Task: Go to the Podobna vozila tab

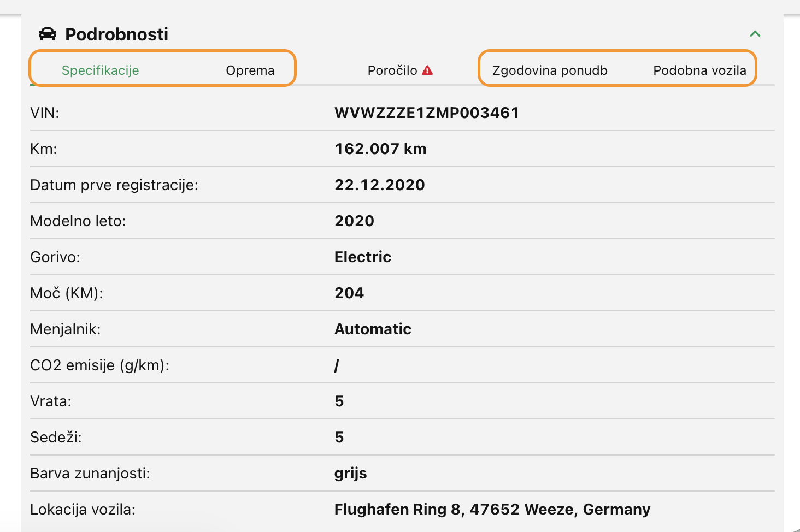Action: pos(699,70)
